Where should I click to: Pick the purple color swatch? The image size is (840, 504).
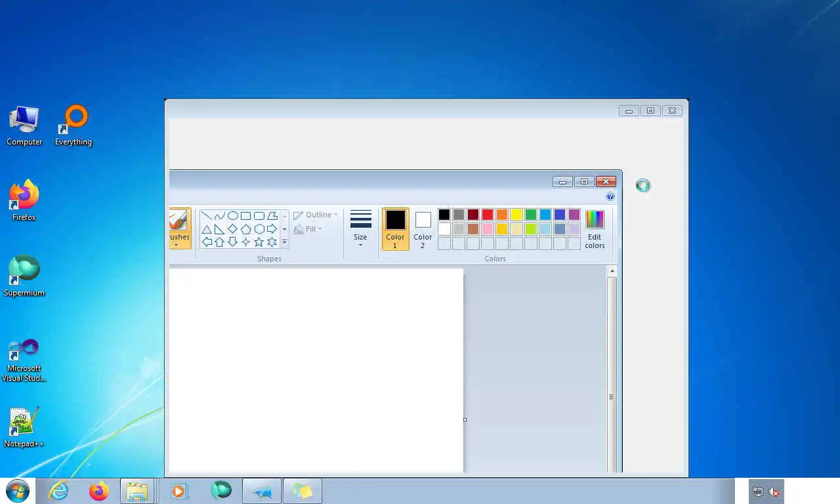point(574,215)
